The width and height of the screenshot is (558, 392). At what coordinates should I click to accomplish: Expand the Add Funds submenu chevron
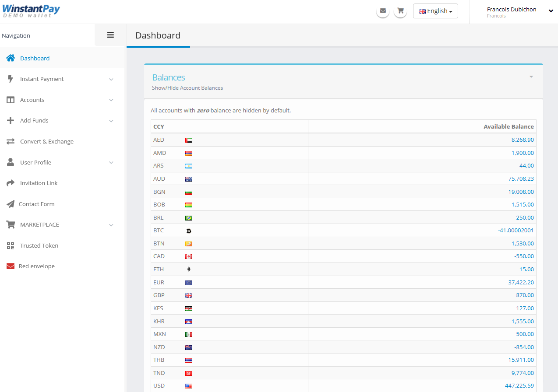(x=111, y=121)
